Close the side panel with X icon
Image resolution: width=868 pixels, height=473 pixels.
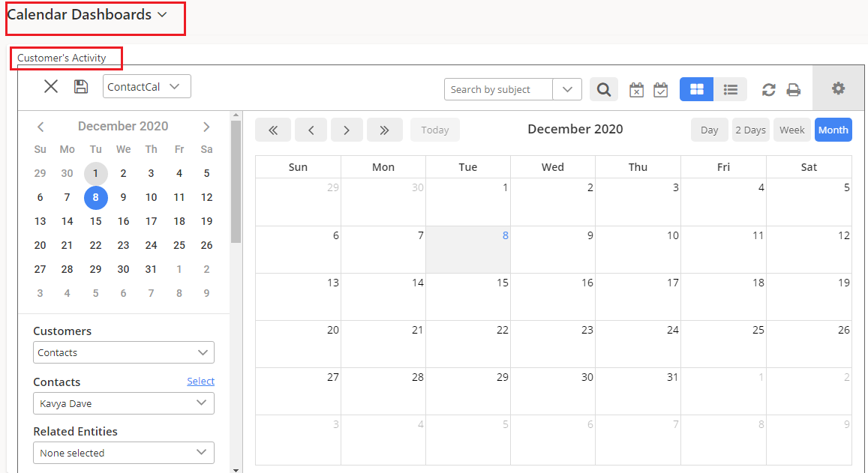pos(51,86)
